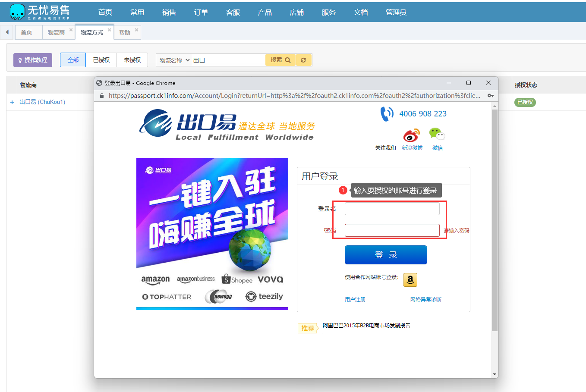Click the 微信 text link
586x392 pixels.
(438, 148)
